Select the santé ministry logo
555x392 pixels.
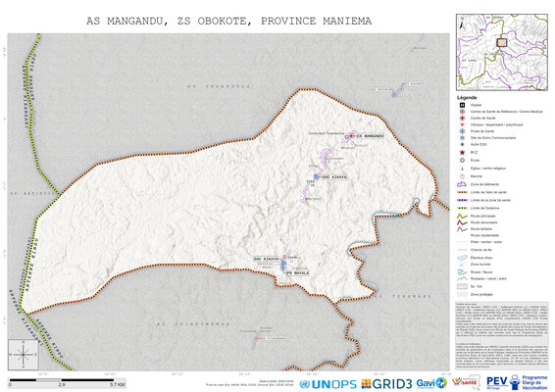(465, 382)
